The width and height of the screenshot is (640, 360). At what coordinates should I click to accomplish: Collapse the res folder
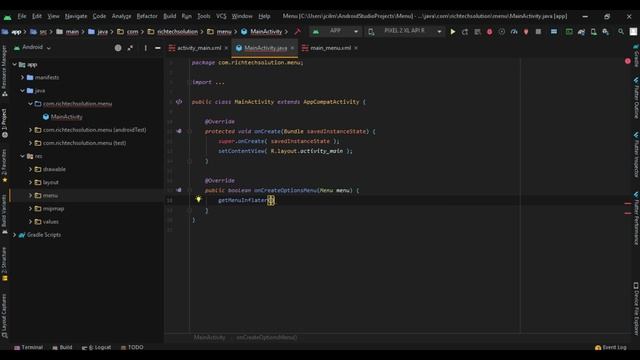pos(23,156)
